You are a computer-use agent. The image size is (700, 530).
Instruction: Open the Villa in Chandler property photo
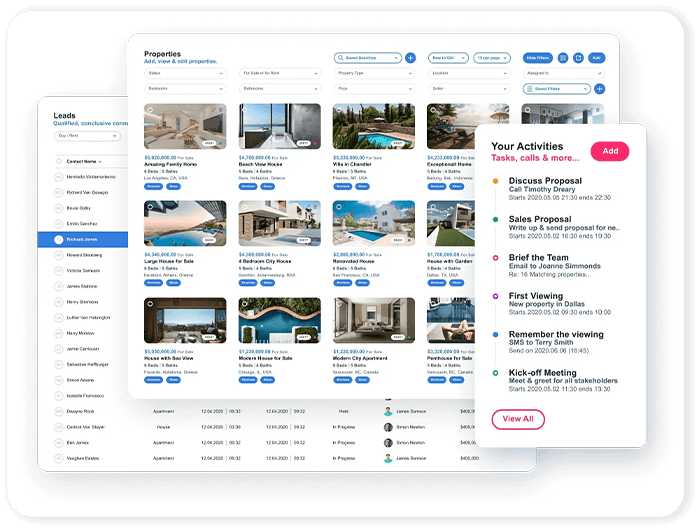tap(374, 126)
